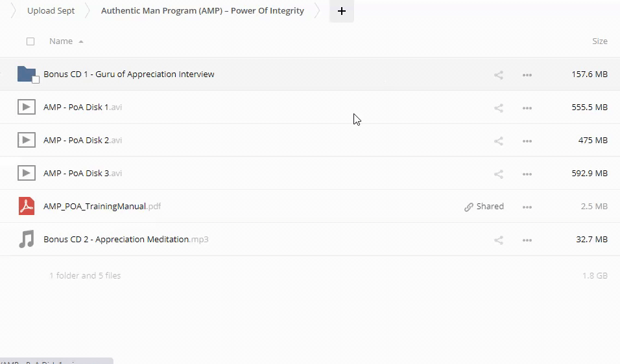Screen dimensions: 620x364
Task: Open more options for AMP_POA_TrainingManual.pdf
Action: [527, 207]
